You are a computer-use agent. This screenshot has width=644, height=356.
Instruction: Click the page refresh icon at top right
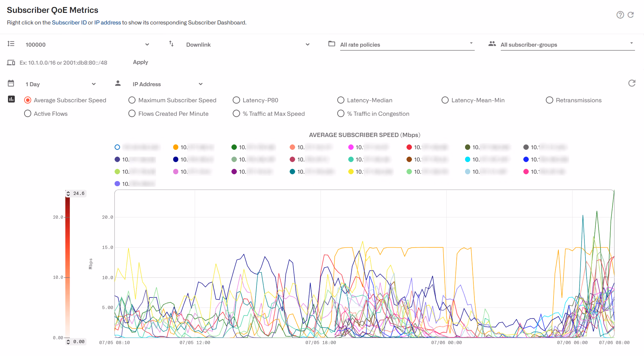631,15
